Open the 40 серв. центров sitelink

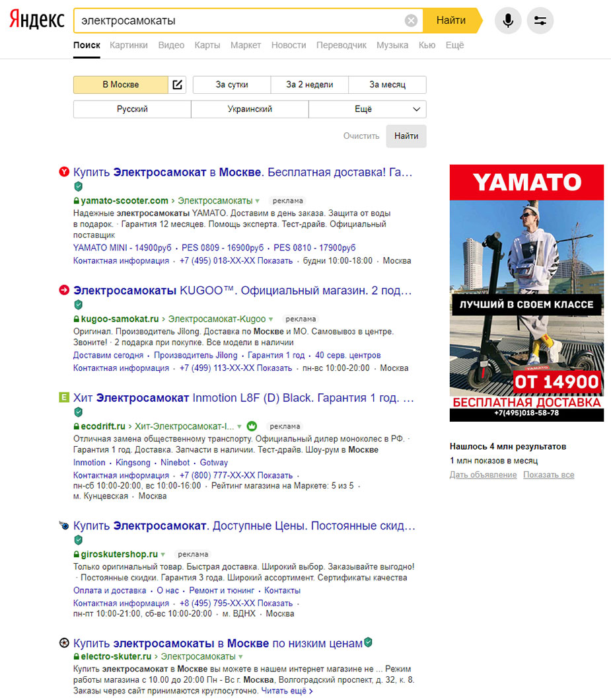348,356
